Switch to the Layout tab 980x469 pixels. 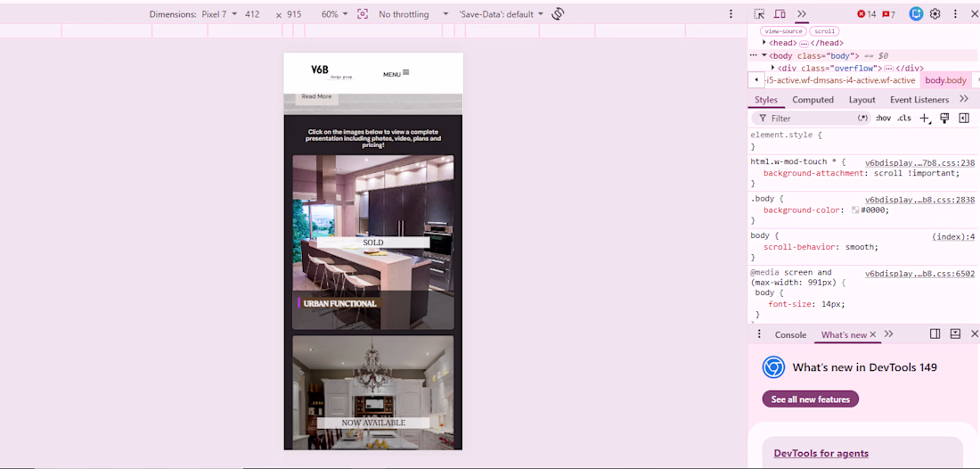pyautogui.click(x=862, y=100)
